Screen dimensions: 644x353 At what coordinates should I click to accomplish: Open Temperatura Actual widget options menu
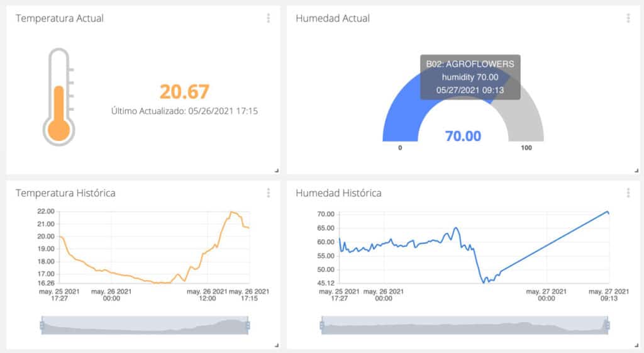269,18
